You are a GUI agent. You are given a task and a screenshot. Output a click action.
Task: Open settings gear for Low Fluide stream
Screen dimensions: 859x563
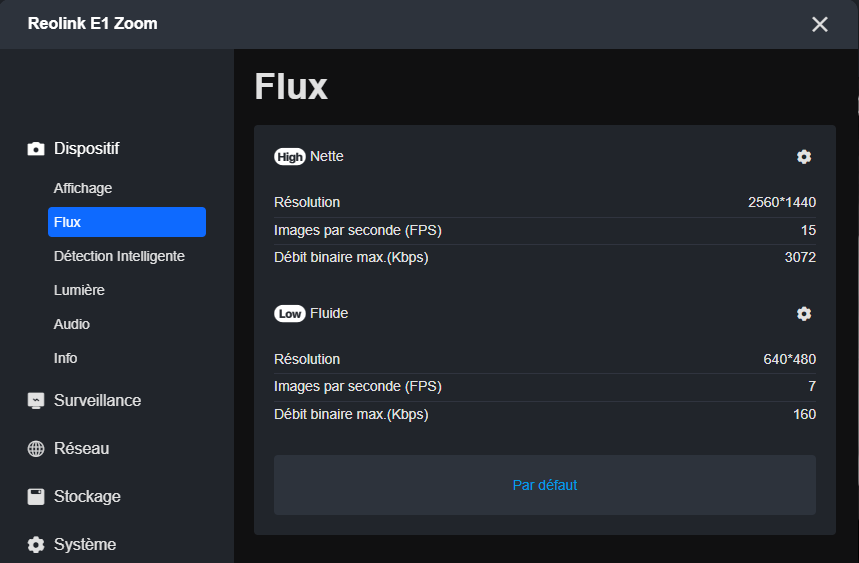click(x=804, y=314)
